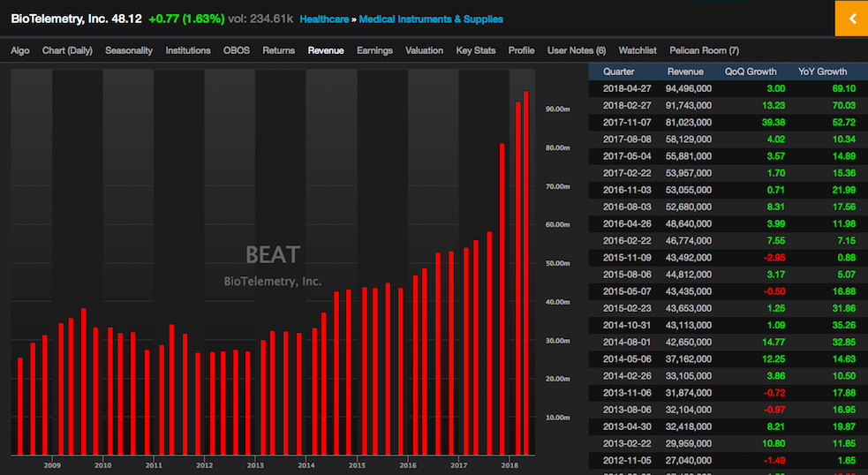The width and height of the screenshot is (868, 475).
Task: Select the 2016-08-03 quarter date
Action: tap(627, 207)
